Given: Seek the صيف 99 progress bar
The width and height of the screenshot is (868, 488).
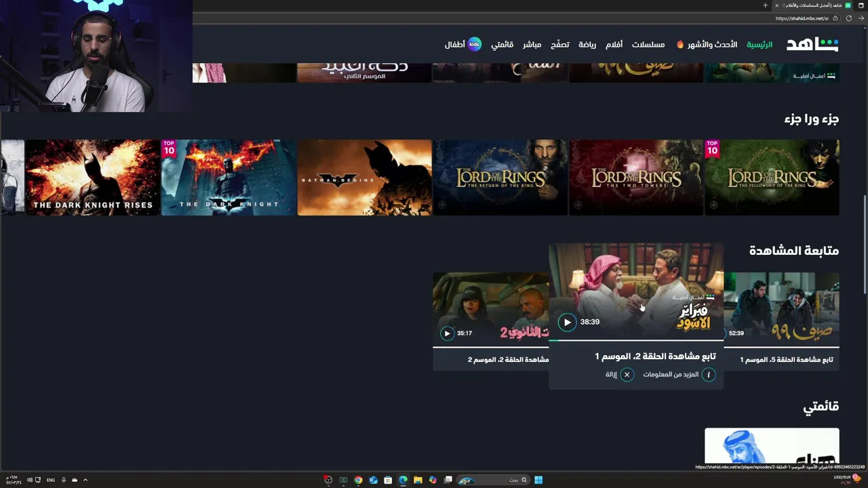Looking at the screenshot, I should (781, 347).
